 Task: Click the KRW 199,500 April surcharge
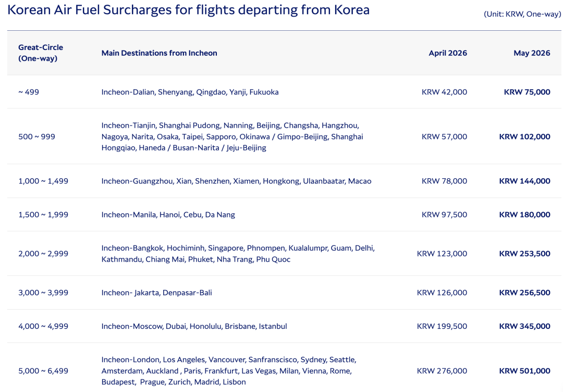click(x=442, y=326)
